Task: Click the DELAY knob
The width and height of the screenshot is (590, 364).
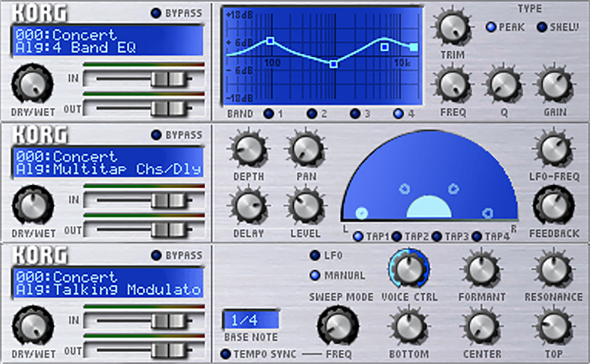Action: pos(249,206)
